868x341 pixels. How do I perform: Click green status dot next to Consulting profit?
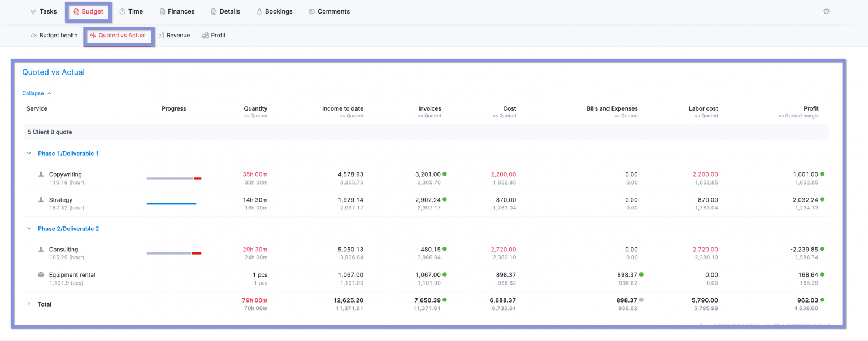(x=822, y=249)
